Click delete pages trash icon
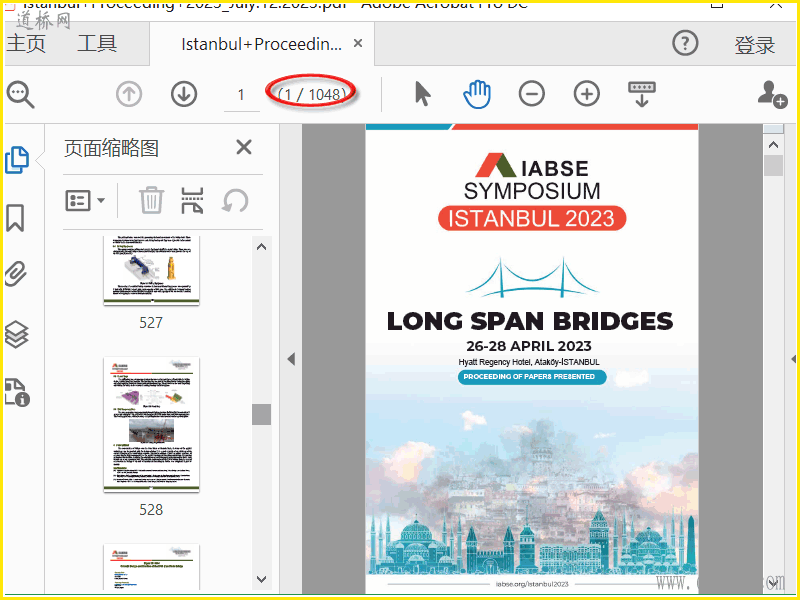This screenshot has width=800, height=600. tap(152, 200)
